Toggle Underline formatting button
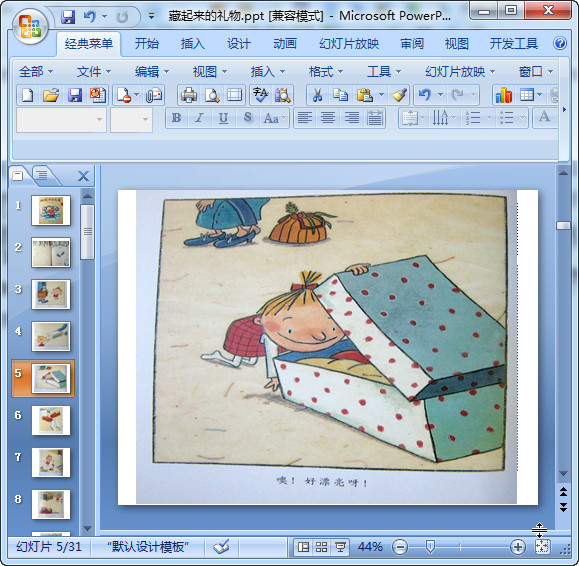 (223, 118)
